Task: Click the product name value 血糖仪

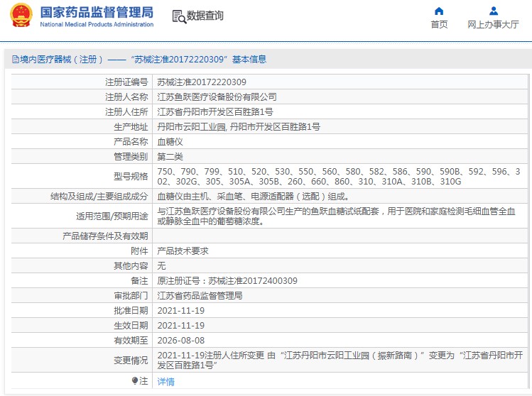Action: pyautogui.click(x=170, y=141)
